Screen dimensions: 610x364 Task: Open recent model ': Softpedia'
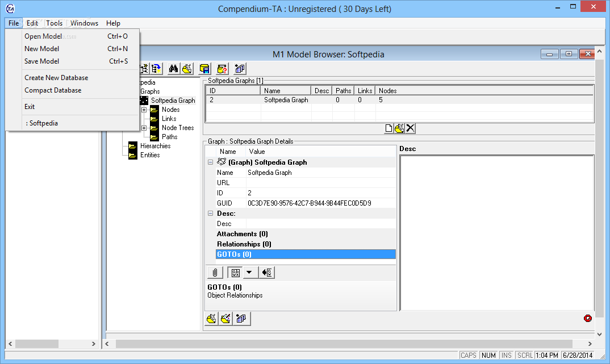(x=73, y=123)
